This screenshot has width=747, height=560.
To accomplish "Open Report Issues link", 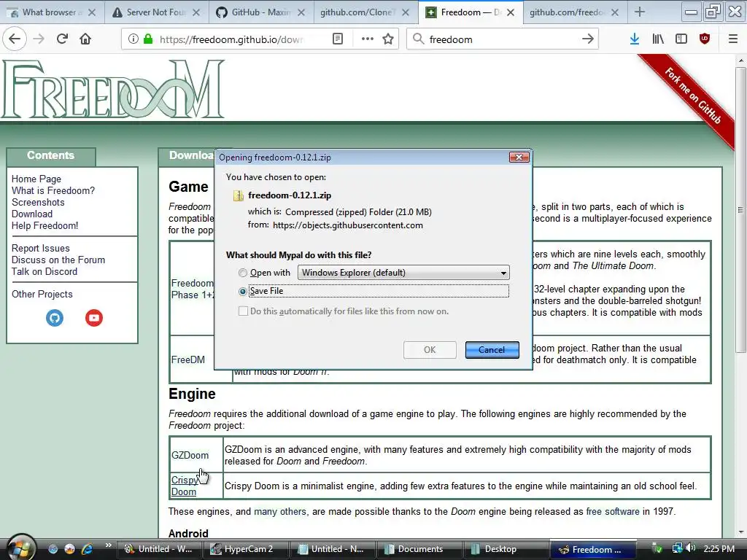I will (41, 248).
